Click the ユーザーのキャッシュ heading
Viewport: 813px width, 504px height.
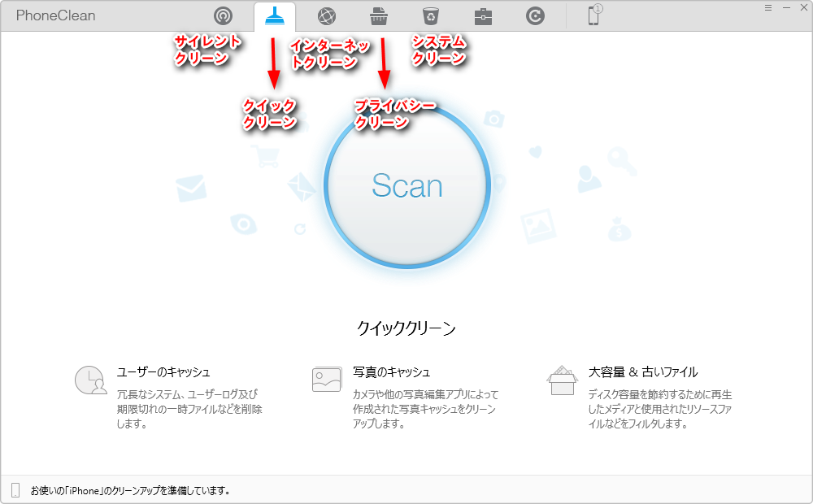point(163,371)
